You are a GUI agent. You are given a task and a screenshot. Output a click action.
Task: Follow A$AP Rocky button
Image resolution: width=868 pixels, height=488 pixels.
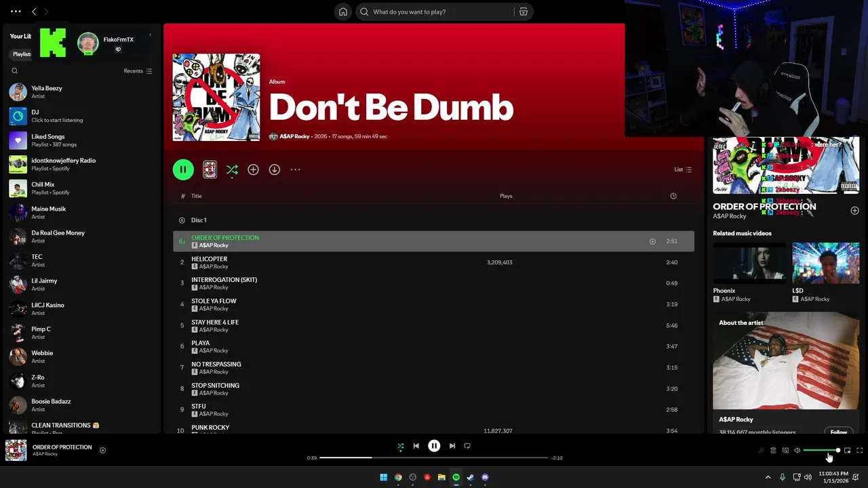(839, 432)
